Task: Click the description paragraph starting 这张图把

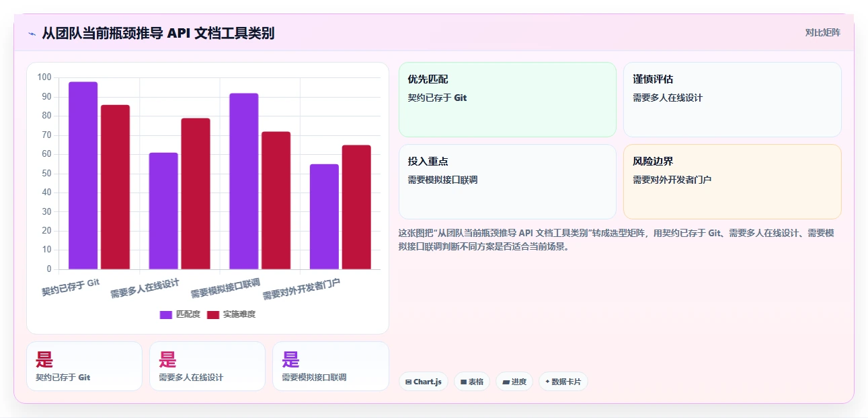Action: (x=617, y=240)
